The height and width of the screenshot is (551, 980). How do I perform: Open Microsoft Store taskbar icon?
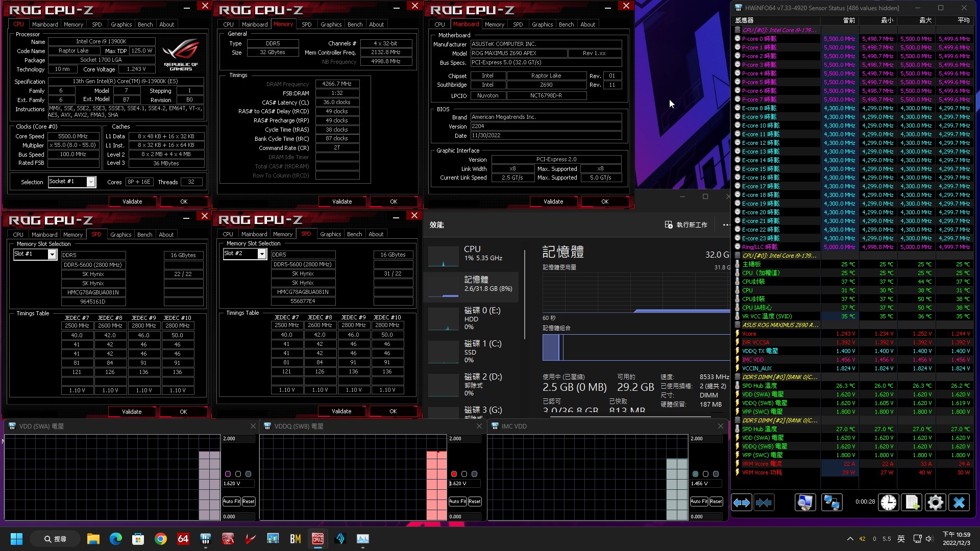pyautogui.click(x=138, y=539)
